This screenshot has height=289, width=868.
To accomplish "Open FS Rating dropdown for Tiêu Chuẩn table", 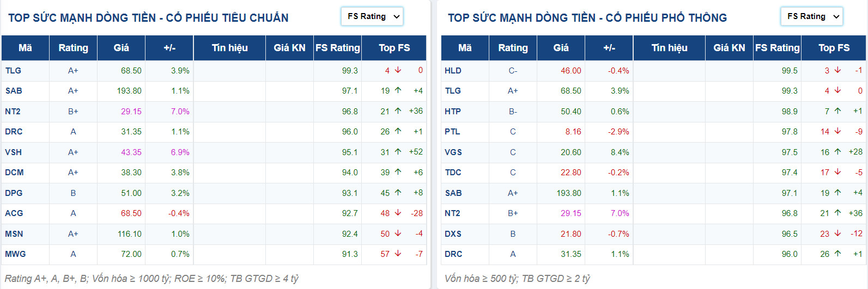I will tap(372, 17).
